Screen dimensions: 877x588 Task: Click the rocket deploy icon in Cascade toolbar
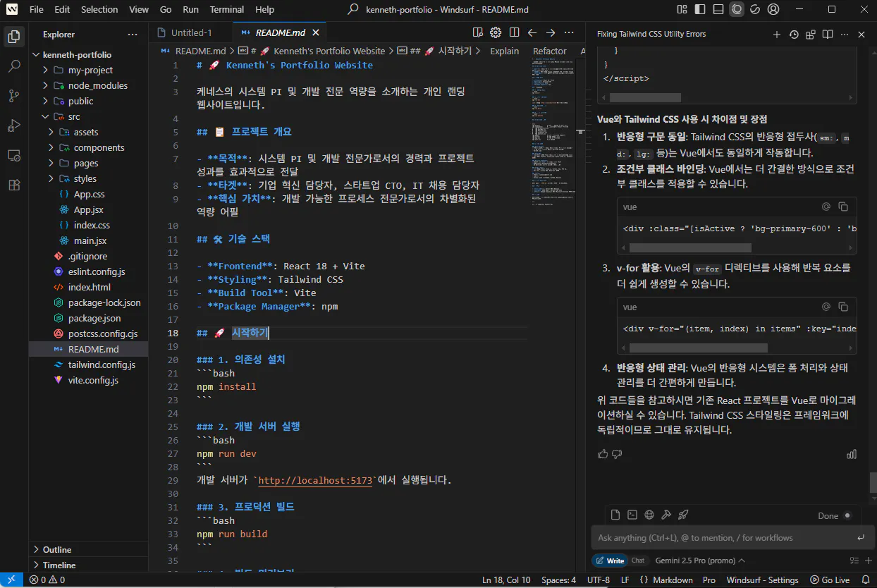click(x=683, y=515)
